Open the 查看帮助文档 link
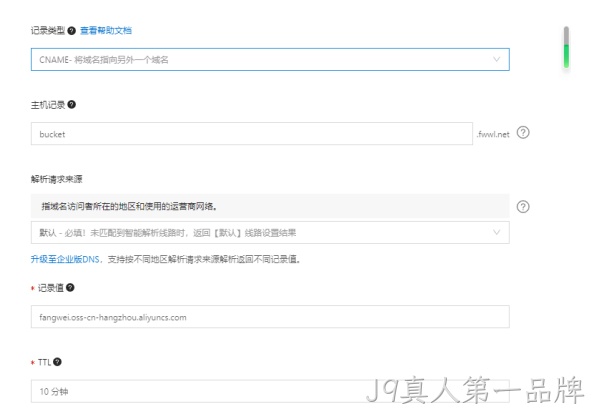This screenshot has height=416, width=599. click(106, 31)
